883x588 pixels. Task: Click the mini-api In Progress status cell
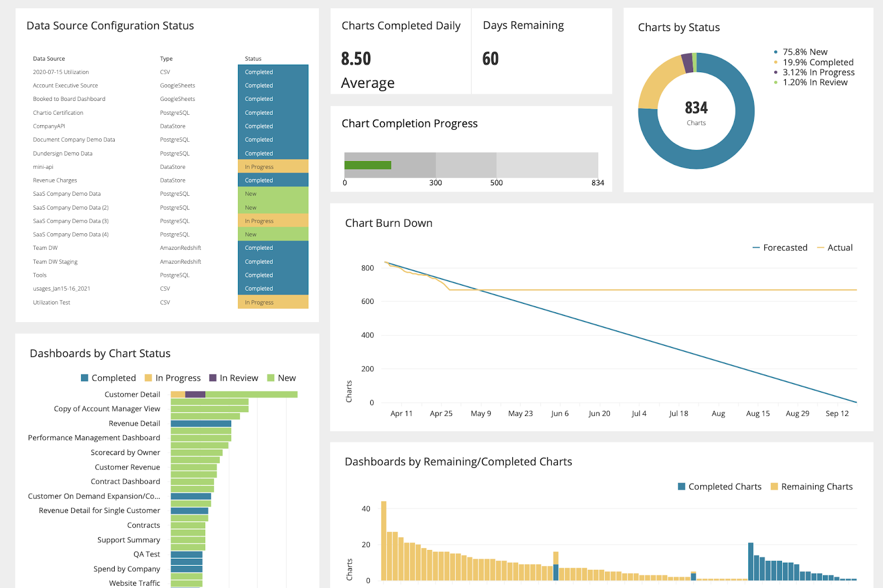(273, 167)
